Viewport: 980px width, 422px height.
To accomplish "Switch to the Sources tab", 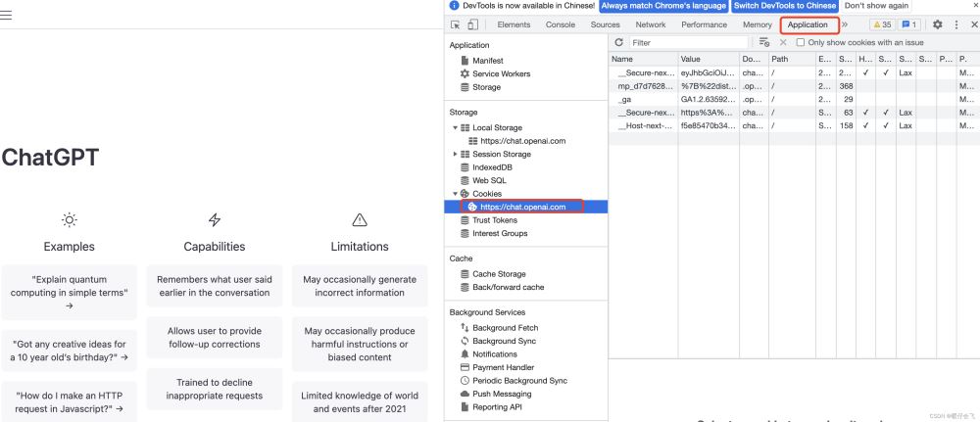I will pyautogui.click(x=605, y=25).
